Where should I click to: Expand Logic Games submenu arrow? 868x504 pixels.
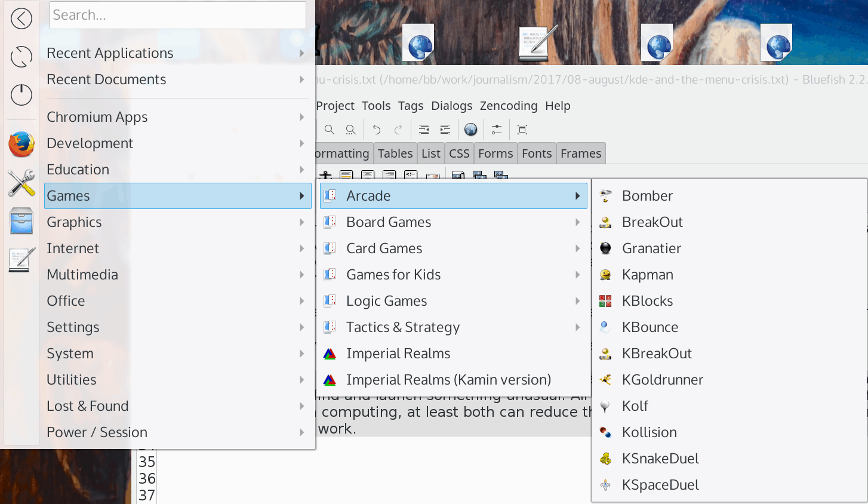pyautogui.click(x=577, y=301)
